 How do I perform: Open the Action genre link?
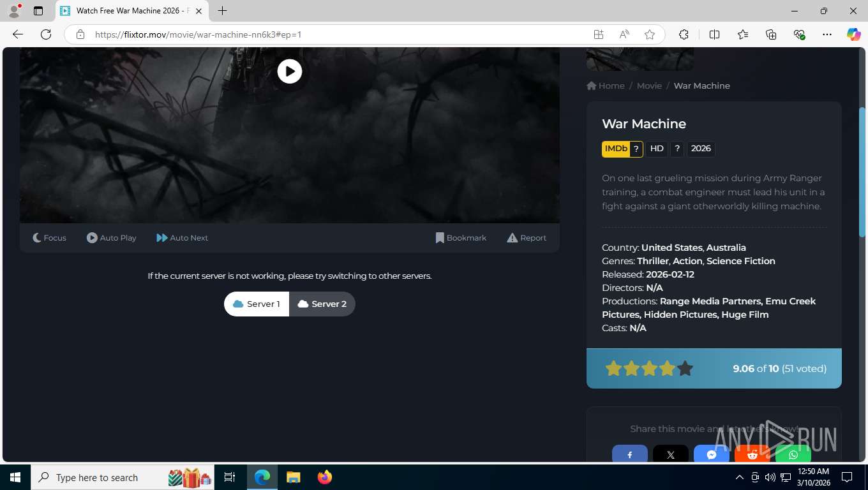pyautogui.click(x=687, y=261)
